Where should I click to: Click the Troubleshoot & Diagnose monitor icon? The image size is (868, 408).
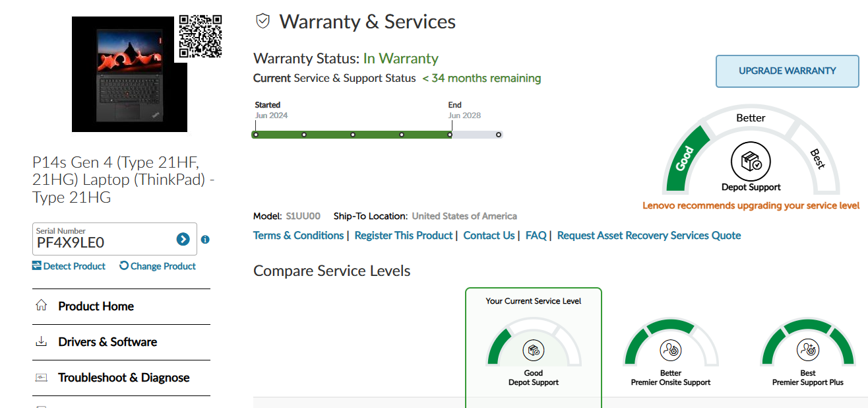tap(41, 378)
